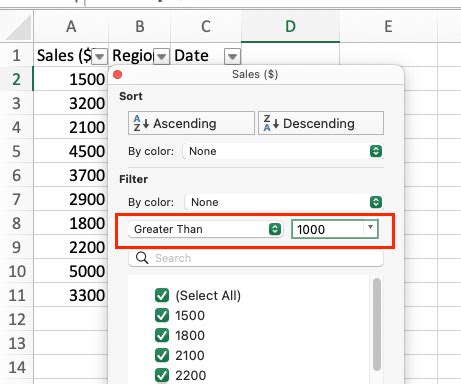Select row 10 header
461x384 pixels.
16,271
